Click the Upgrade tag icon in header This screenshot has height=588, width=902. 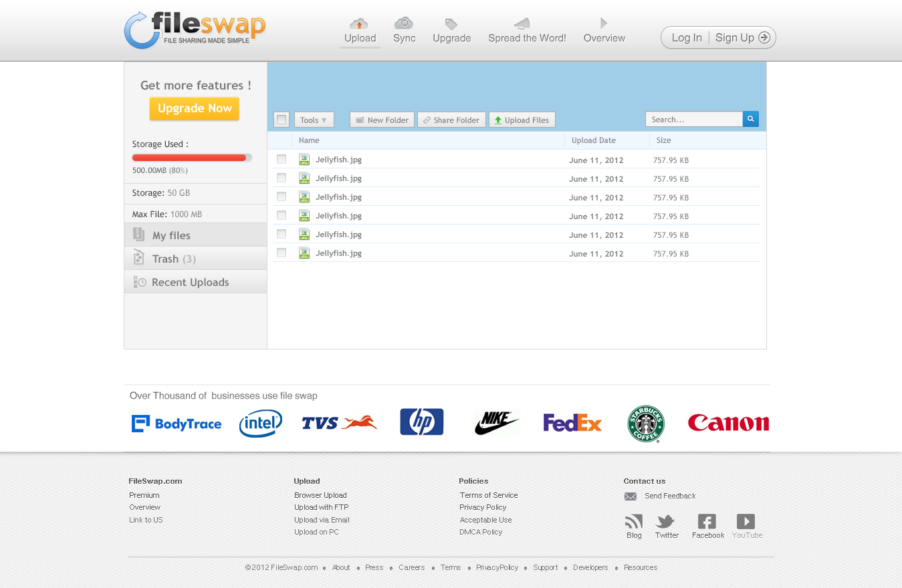pos(451,24)
